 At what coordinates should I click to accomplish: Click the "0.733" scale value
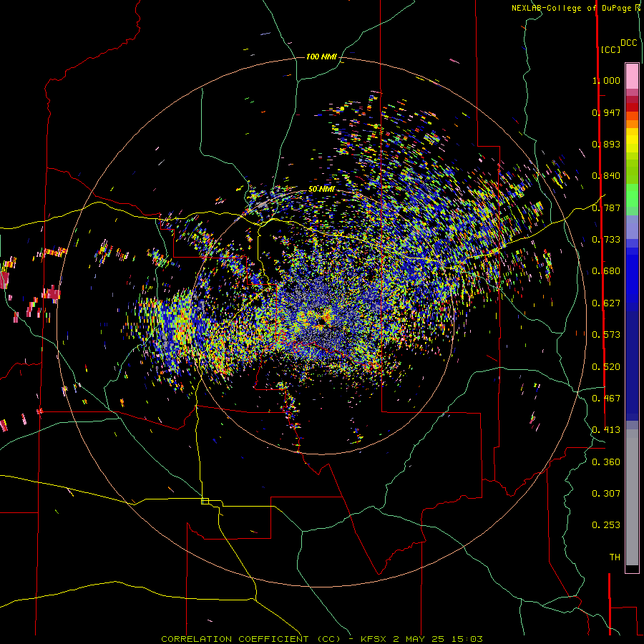(x=606, y=240)
